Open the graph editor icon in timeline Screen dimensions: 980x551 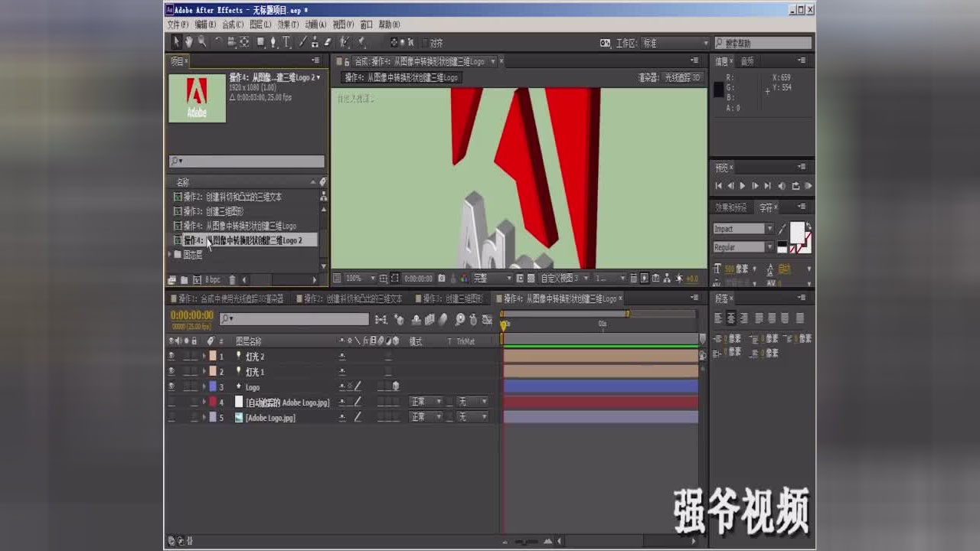(x=487, y=320)
